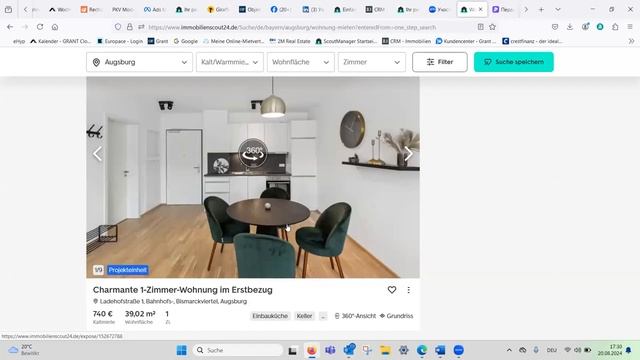Screen dimensions: 640x360
Task: Click the Windows taskbar Suche search box
Action: click(238, 350)
